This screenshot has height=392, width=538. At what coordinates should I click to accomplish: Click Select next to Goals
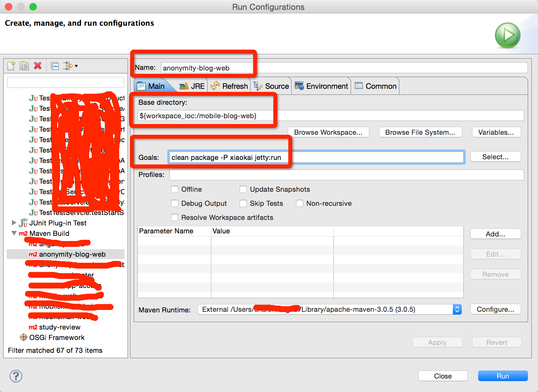495,157
